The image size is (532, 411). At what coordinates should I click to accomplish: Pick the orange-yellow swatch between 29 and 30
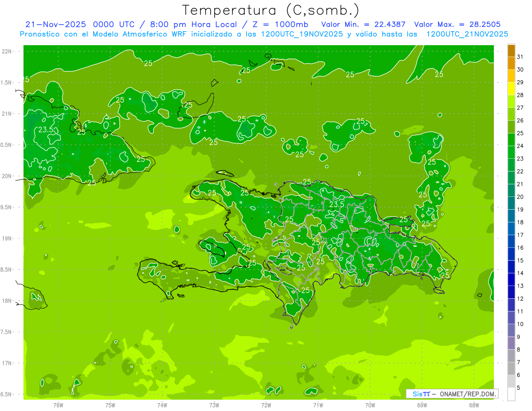[511, 76]
